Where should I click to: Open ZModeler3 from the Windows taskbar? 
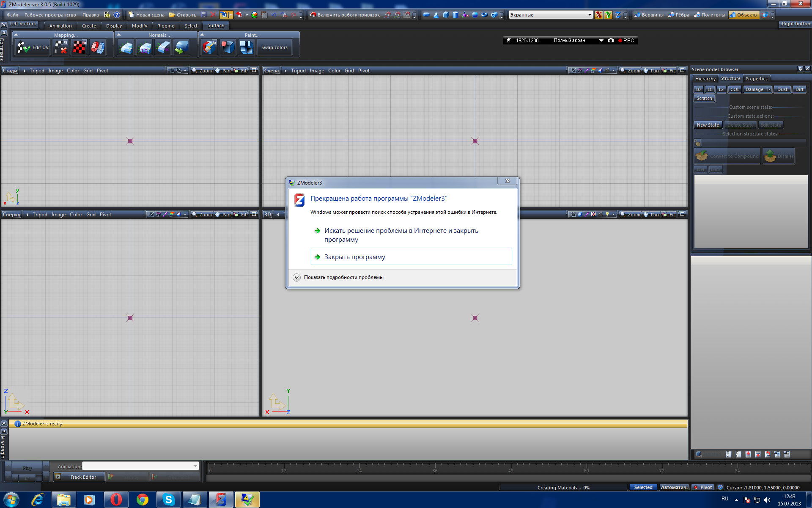click(220, 500)
